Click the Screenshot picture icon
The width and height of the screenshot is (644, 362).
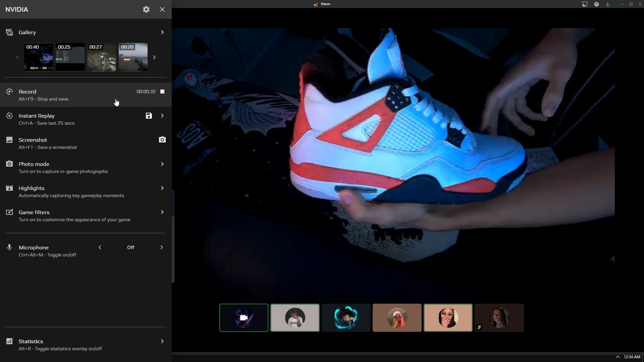[x=9, y=140]
